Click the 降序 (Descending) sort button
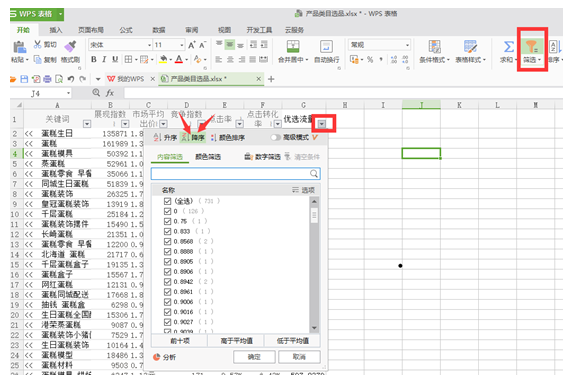 (193, 137)
